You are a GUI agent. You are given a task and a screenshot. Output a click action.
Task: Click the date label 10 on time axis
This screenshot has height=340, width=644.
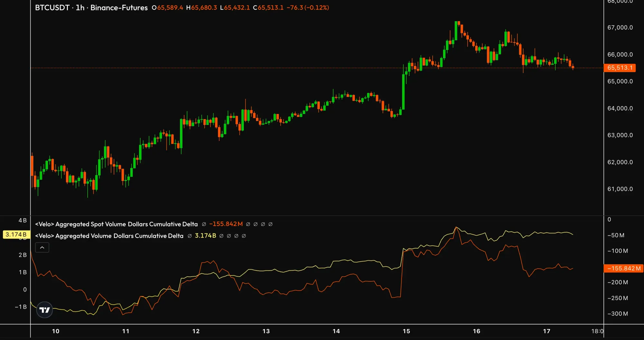[56, 331]
